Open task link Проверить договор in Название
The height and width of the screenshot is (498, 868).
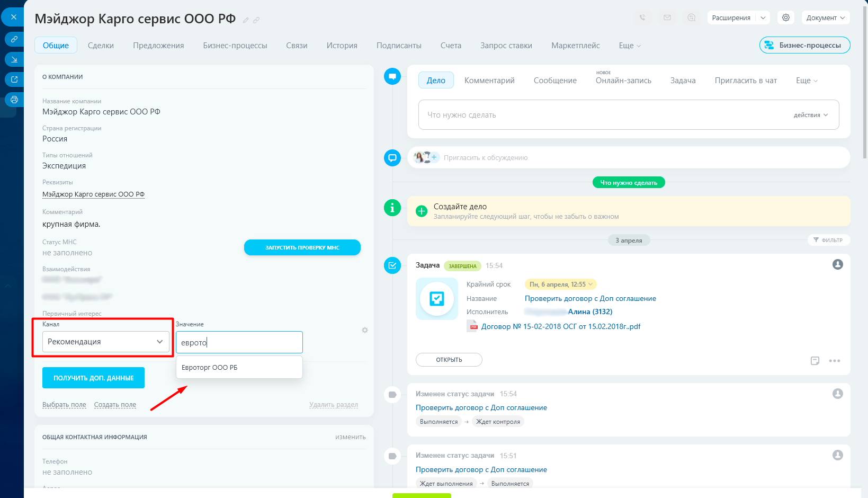pyautogui.click(x=590, y=299)
